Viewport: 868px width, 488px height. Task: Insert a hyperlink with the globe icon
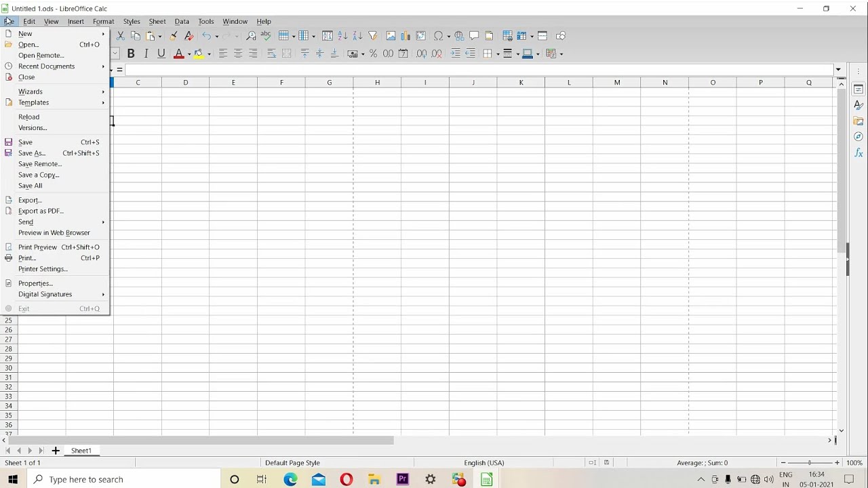tap(459, 36)
